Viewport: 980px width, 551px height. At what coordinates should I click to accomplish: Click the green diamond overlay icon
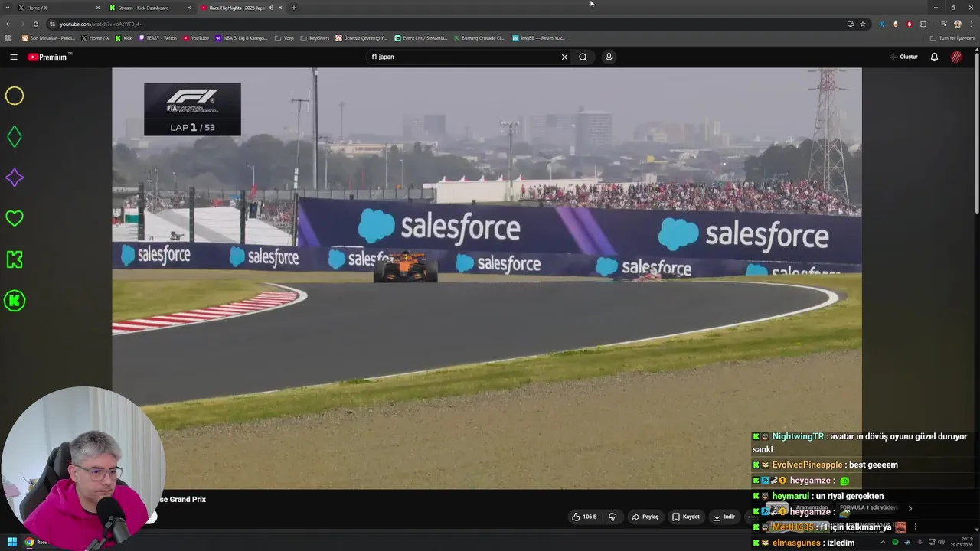tap(15, 137)
